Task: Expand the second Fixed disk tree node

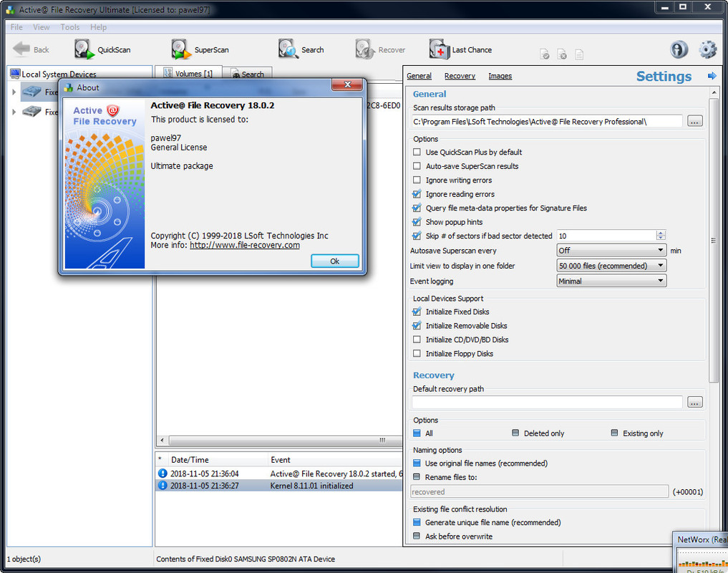Action: pos(14,112)
